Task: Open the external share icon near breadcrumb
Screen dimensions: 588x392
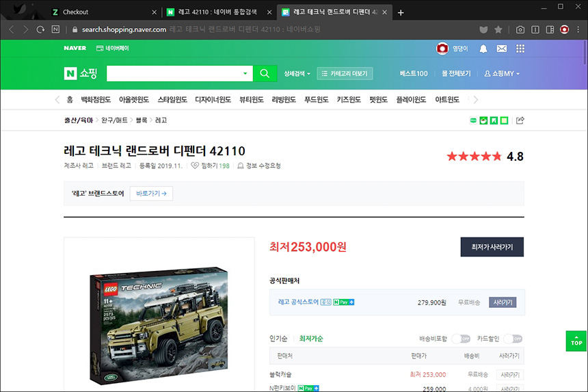Action: [x=520, y=120]
